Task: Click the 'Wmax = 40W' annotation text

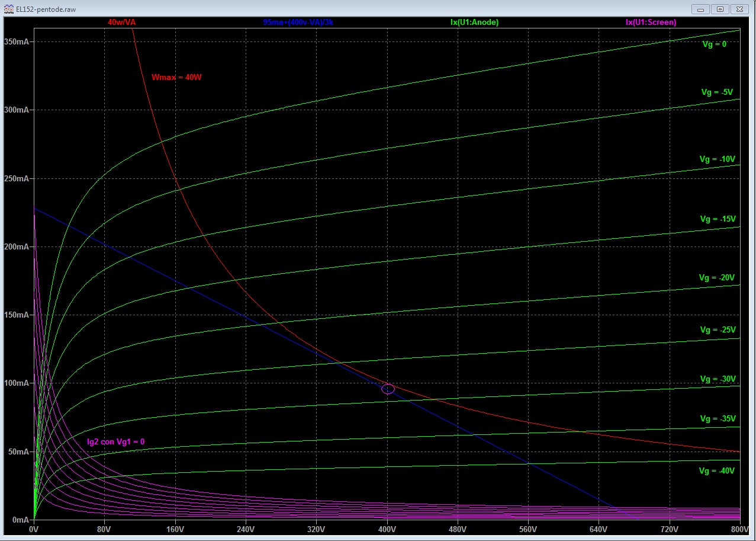Action: (x=176, y=78)
